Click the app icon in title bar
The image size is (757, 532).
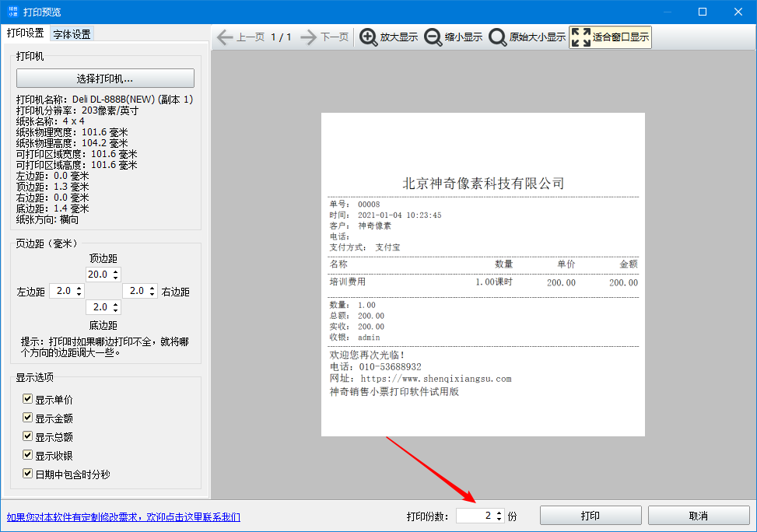click(12, 12)
